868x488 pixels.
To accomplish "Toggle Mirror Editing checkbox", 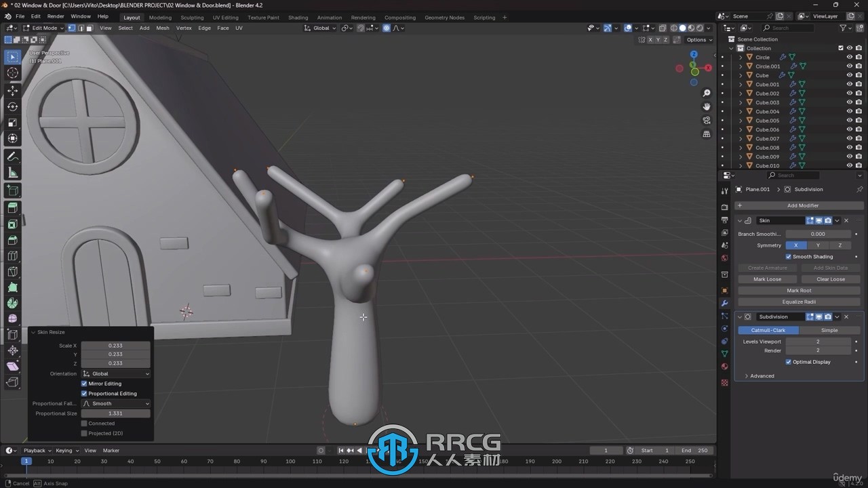I will click(x=84, y=384).
